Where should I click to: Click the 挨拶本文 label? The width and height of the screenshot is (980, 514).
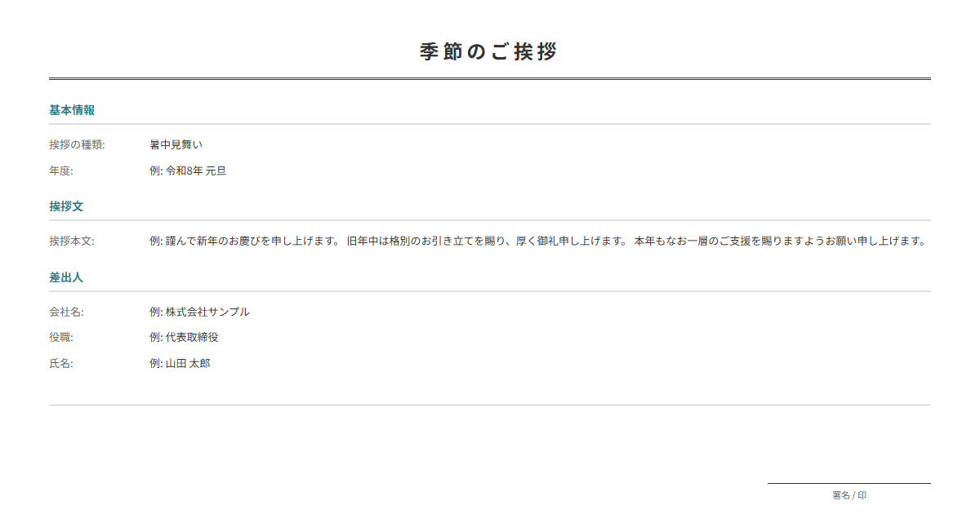tap(72, 241)
